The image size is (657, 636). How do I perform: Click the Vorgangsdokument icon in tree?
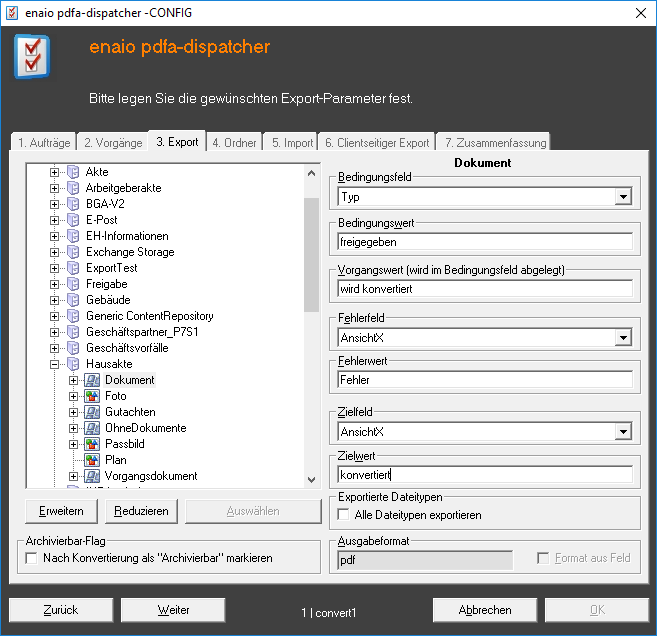click(x=92, y=476)
